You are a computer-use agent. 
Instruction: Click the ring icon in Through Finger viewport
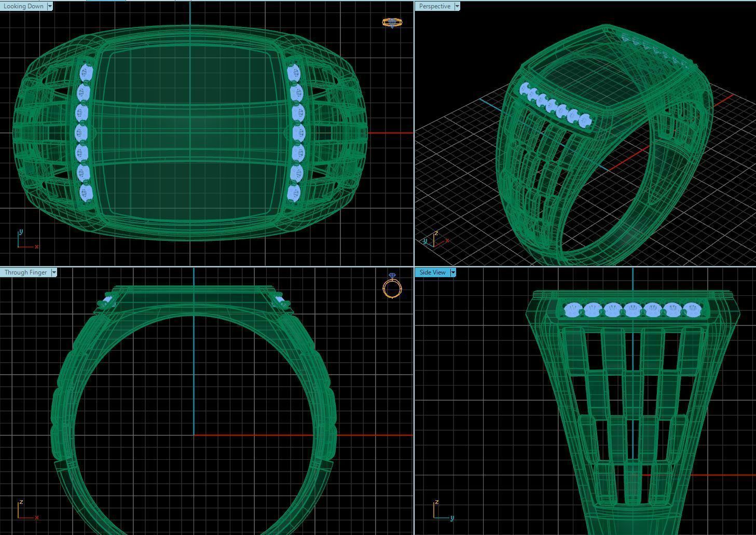(x=392, y=285)
